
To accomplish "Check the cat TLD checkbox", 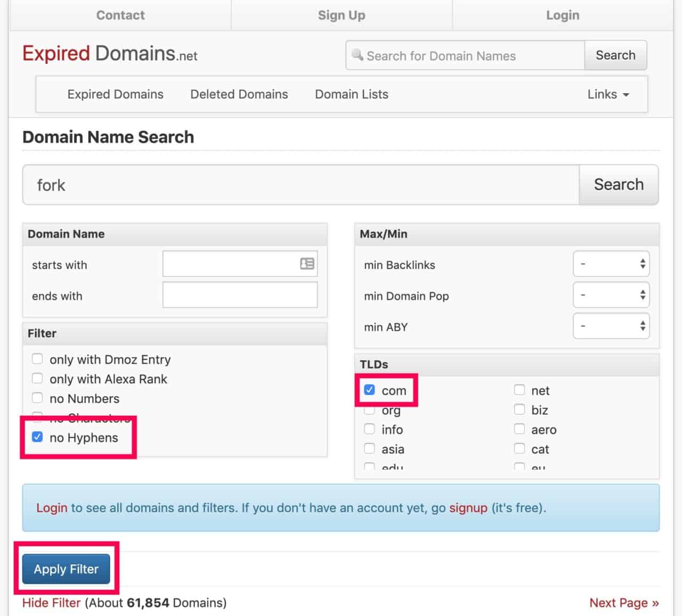I will pyautogui.click(x=519, y=448).
